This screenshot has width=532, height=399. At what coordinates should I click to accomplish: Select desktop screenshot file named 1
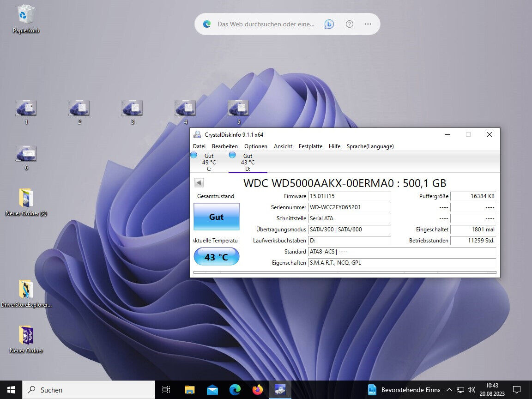[26, 112]
